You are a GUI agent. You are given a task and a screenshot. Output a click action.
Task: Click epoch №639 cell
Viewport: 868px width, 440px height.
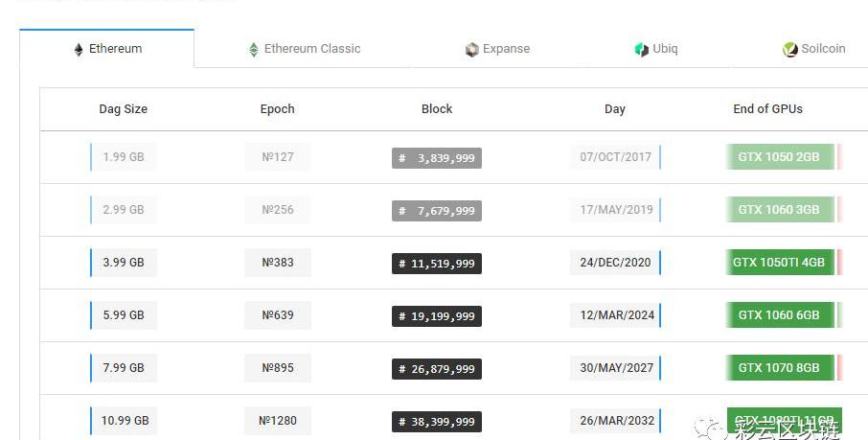click(x=277, y=314)
